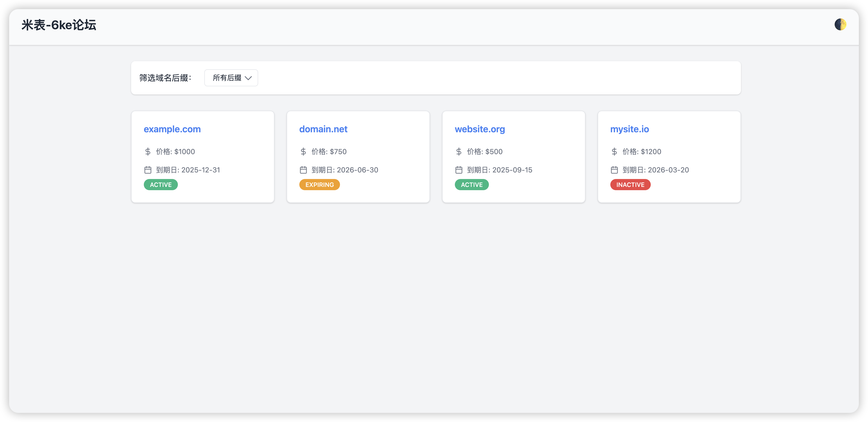The height and width of the screenshot is (422, 868).
Task: Click calendar icon on example.com card
Action: (148, 170)
